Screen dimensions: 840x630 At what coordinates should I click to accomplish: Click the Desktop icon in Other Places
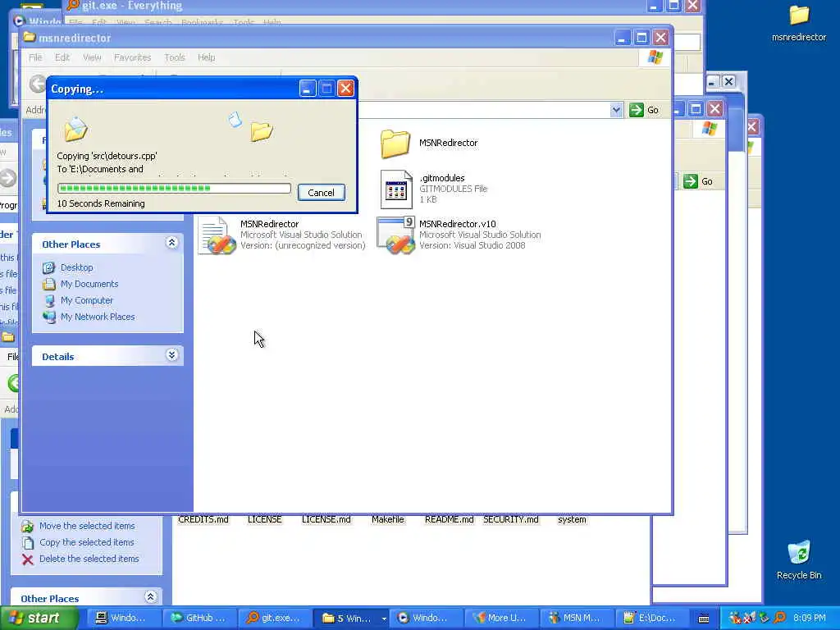[x=48, y=267]
